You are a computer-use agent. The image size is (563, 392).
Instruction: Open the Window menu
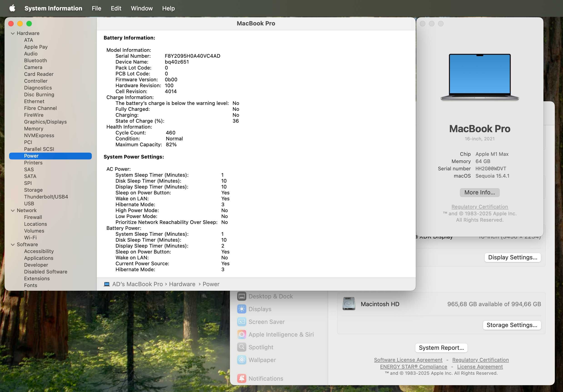coord(142,8)
